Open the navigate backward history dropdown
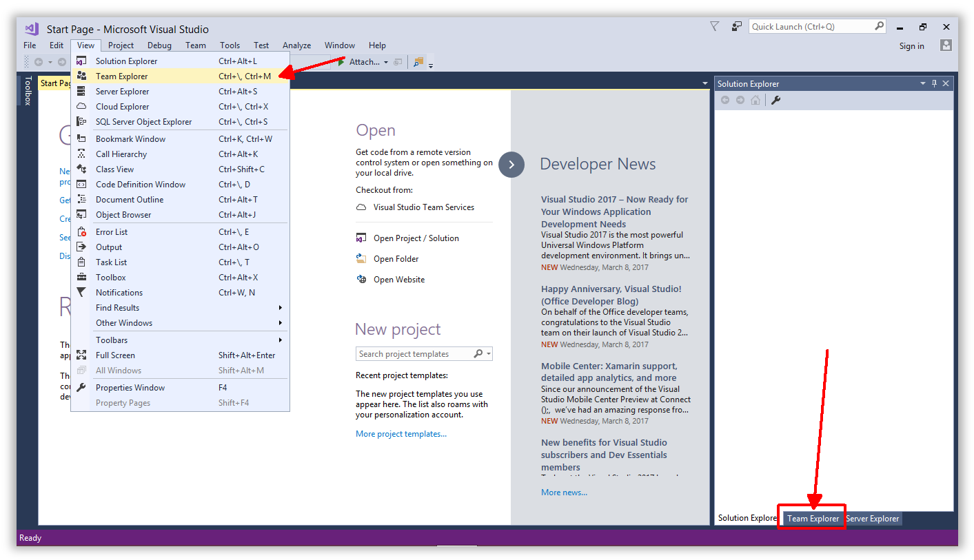This screenshot has height=560, width=974. pyautogui.click(x=50, y=62)
